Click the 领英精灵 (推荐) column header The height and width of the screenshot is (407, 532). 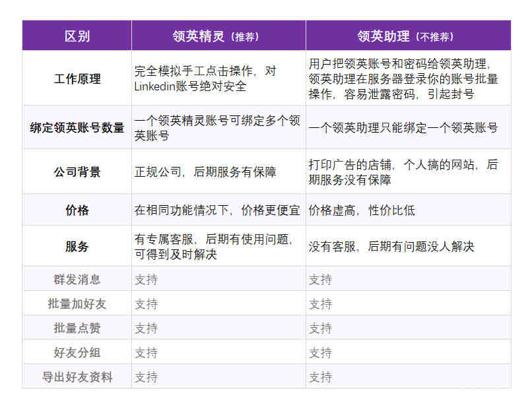[218, 36]
